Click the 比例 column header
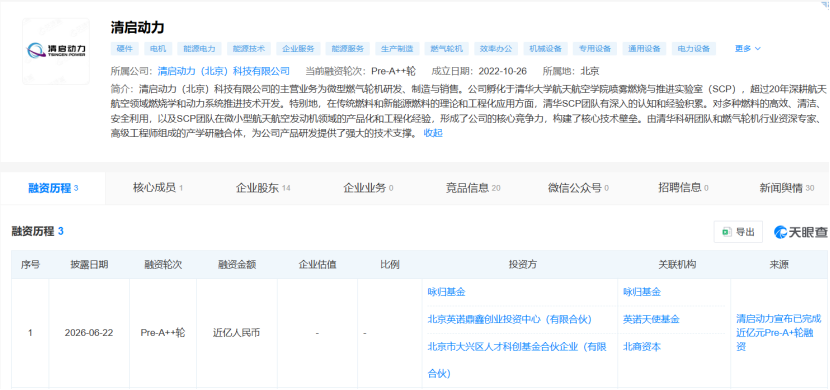Screen dimensions: 830x390 point(390,265)
